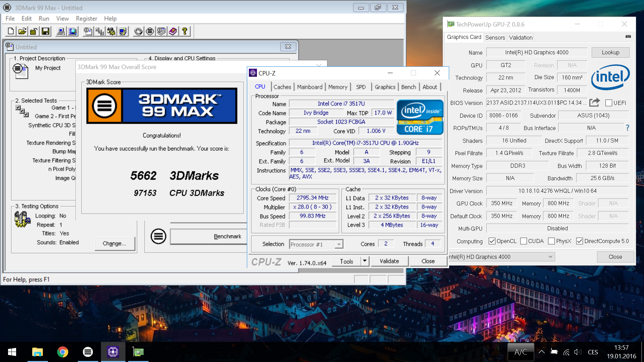Click the A/C power indicator in tray
The image size is (644, 362).
(x=521, y=352)
